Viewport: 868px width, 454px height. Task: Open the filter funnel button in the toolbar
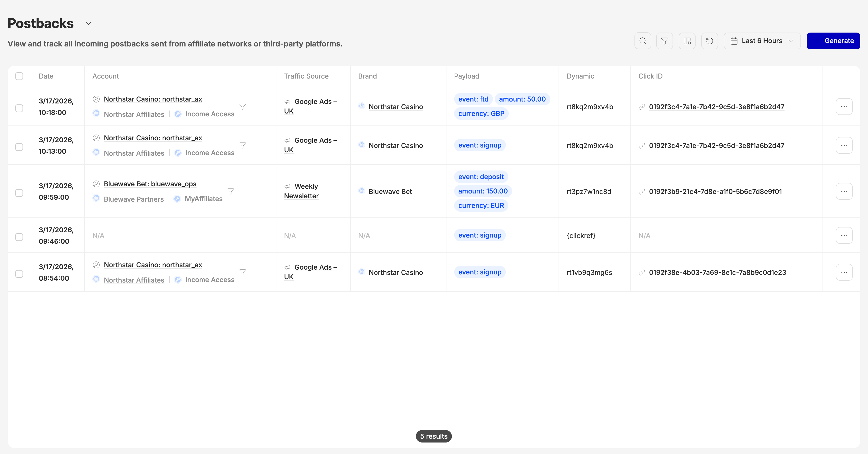664,41
